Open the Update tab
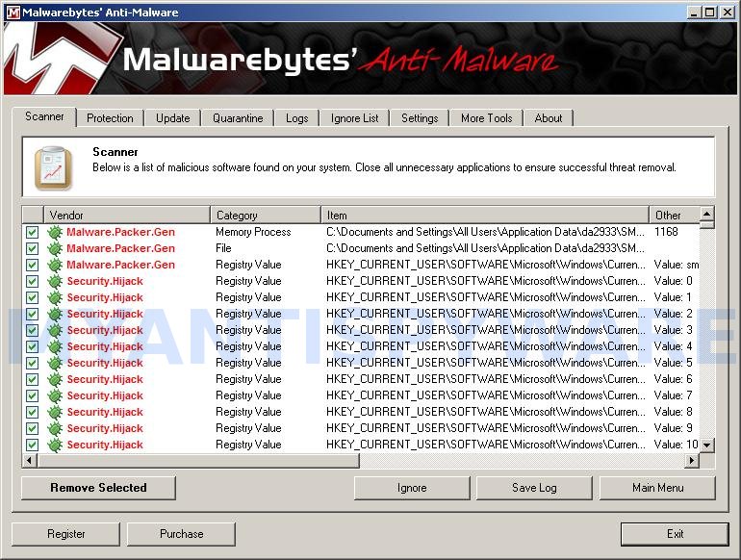741x560 pixels. pyautogui.click(x=173, y=118)
